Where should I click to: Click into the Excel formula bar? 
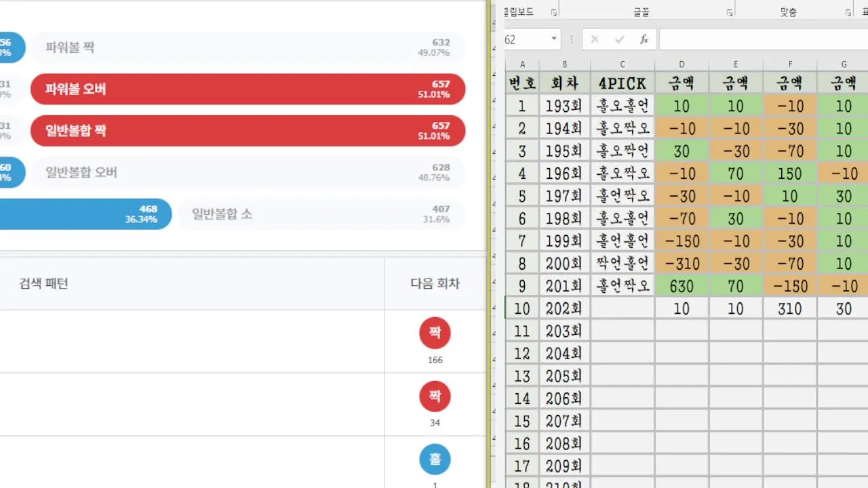(x=764, y=40)
